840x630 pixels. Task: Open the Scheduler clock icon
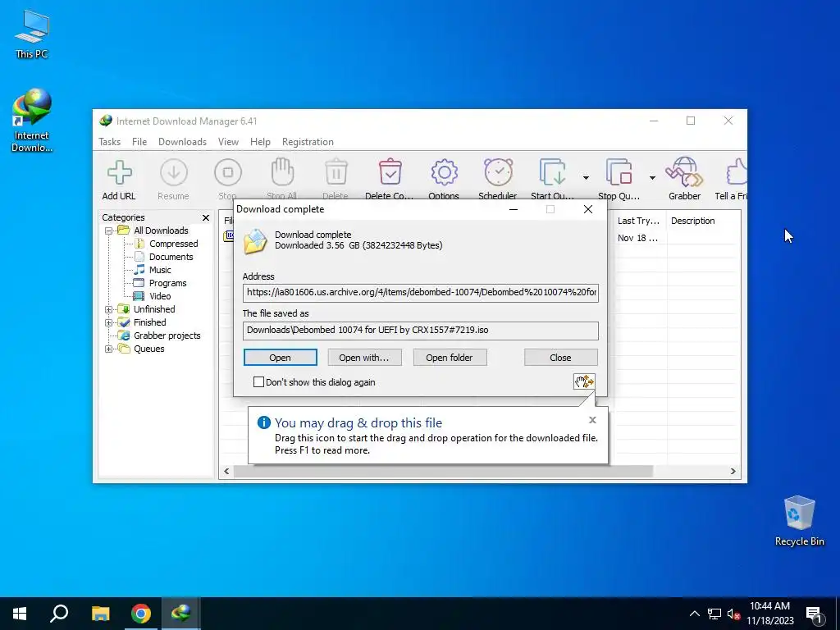[x=498, y=172]
